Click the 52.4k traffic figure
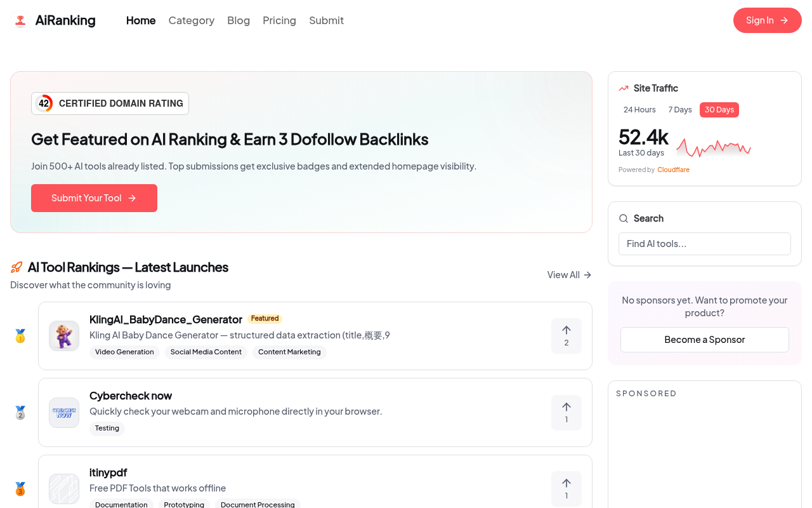Viewport: 812px width, 508px height. [x=643, y=137]
